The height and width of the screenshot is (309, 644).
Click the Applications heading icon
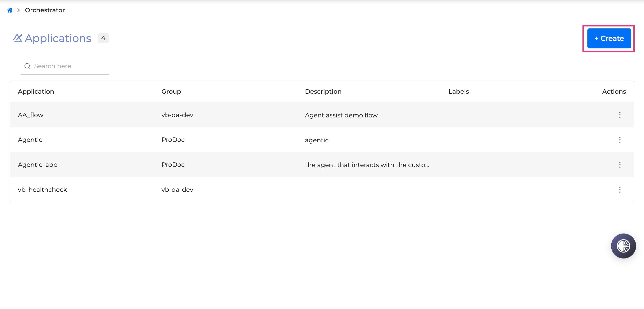pos(18,38)
